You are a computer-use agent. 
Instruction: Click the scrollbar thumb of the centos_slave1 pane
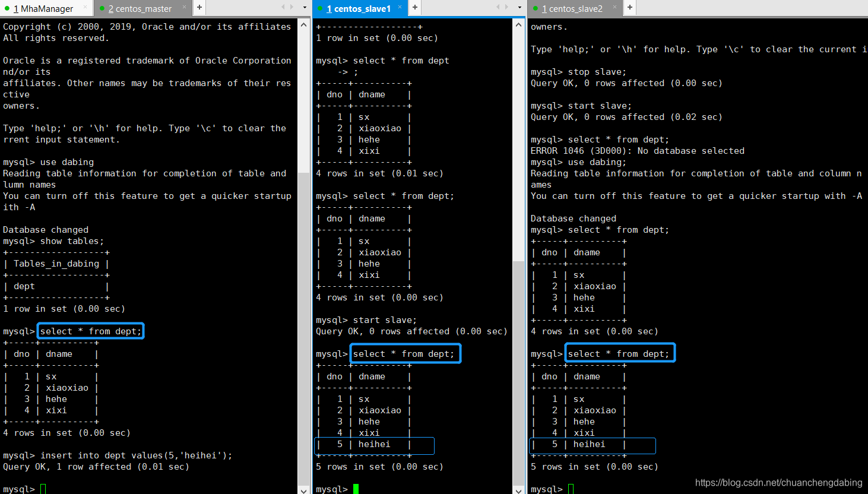click(x=519, y=372)
